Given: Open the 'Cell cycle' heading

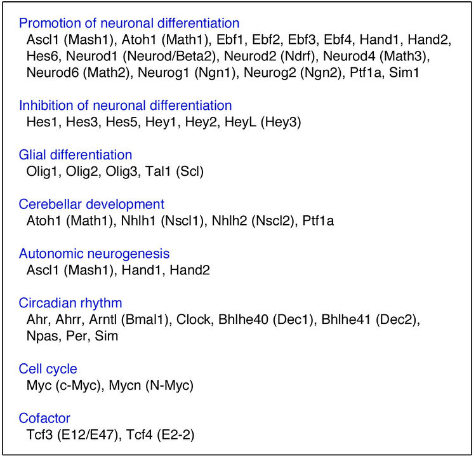Looking at the screenshot, I should coord(49,368).
